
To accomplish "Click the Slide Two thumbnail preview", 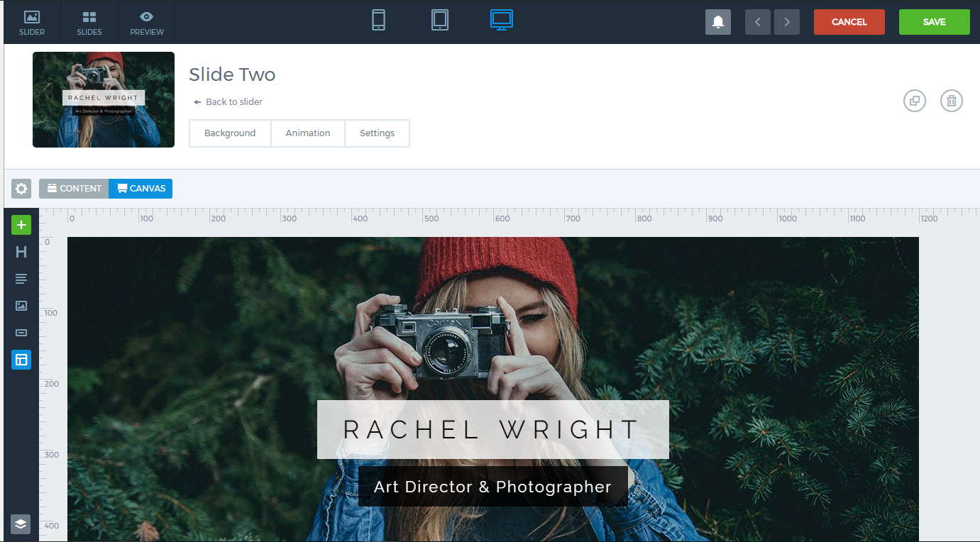I will pyautogui.click(x=104, y=99).
